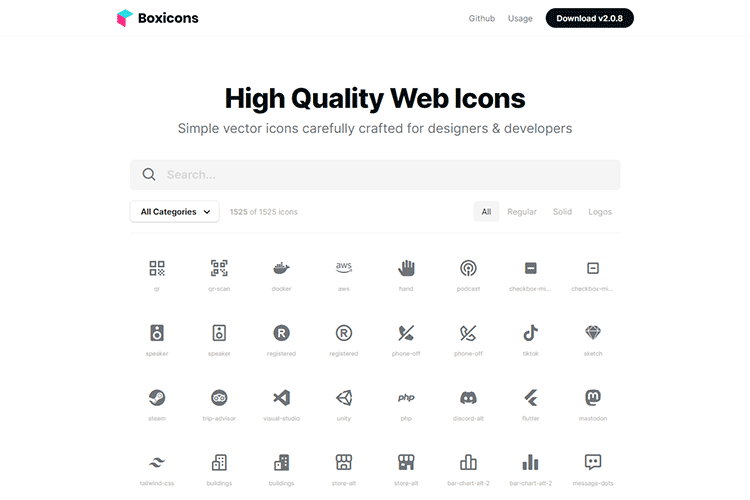
Task: Open the All Categories dropdown
Action: click(175, 212)
